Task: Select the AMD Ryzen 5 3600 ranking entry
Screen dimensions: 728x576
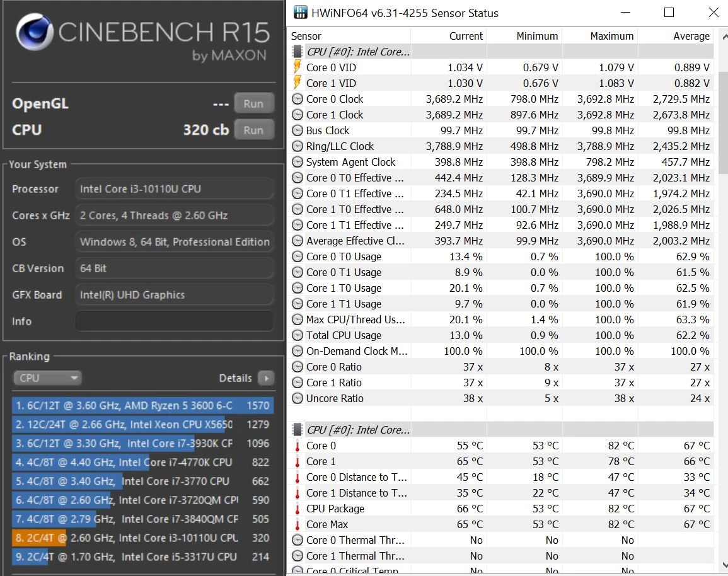Action: [143, 405]
